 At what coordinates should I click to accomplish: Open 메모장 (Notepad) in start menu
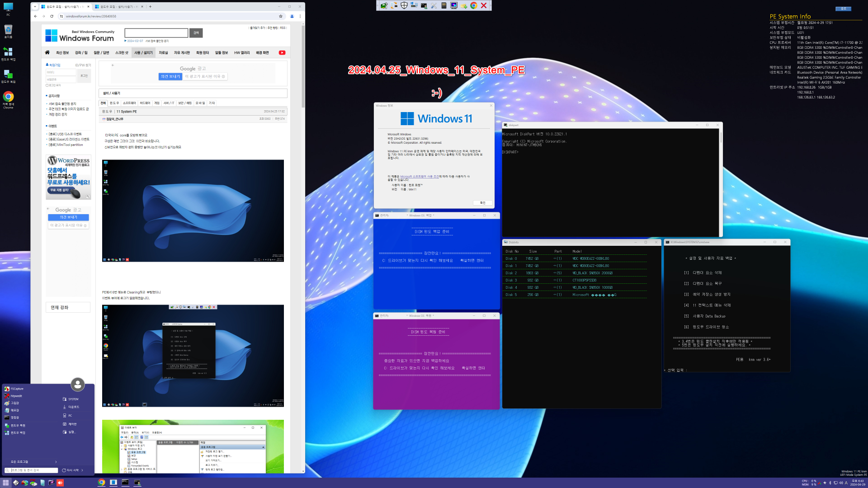[x=12, y=410]
